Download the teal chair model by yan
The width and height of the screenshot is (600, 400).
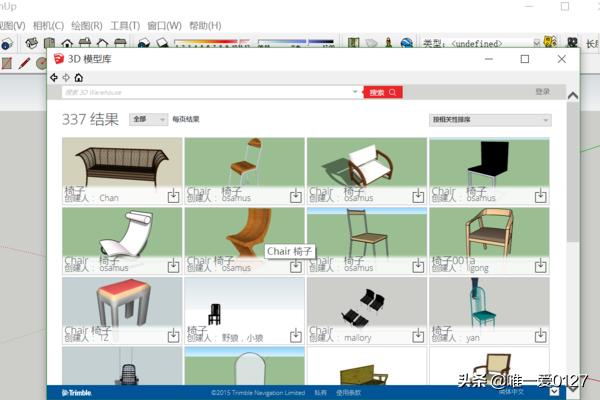tap(540, 336)
